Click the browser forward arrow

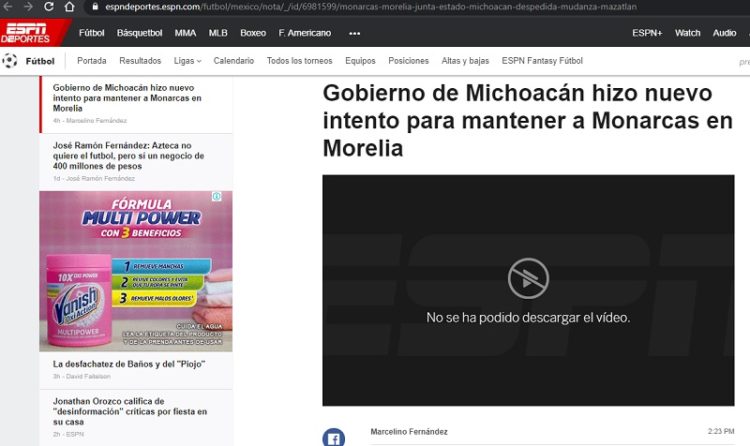[28, 7]
